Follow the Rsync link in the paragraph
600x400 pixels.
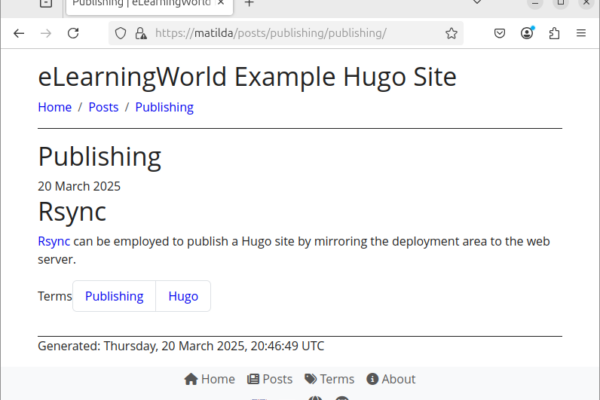[x=54, y=242]
